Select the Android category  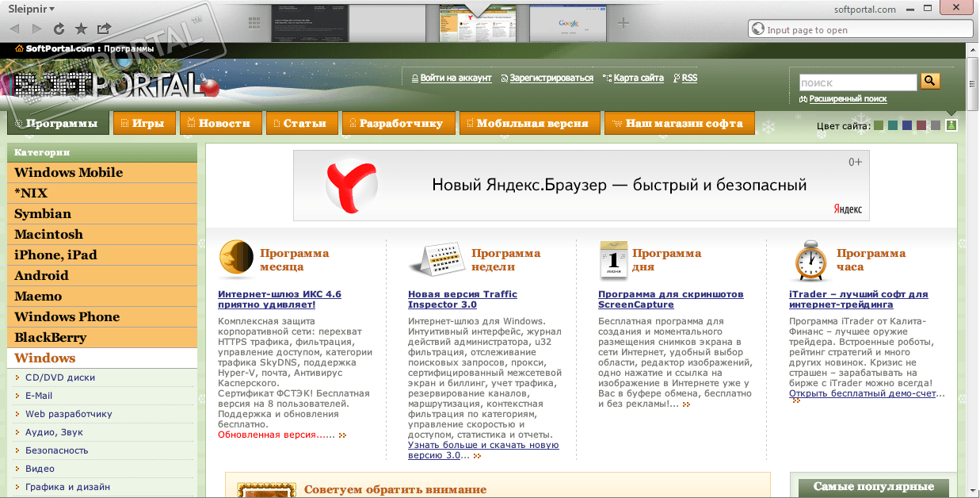point(101,275)
